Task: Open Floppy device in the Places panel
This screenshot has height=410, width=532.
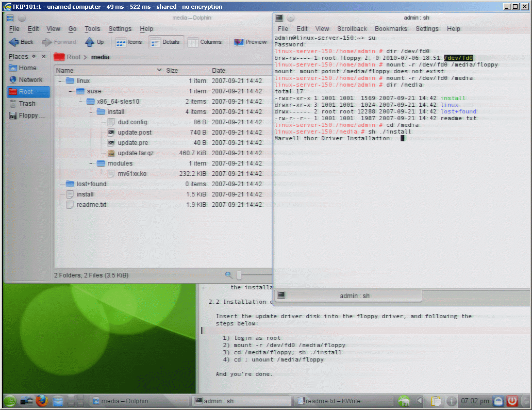Action: point(28,116)
